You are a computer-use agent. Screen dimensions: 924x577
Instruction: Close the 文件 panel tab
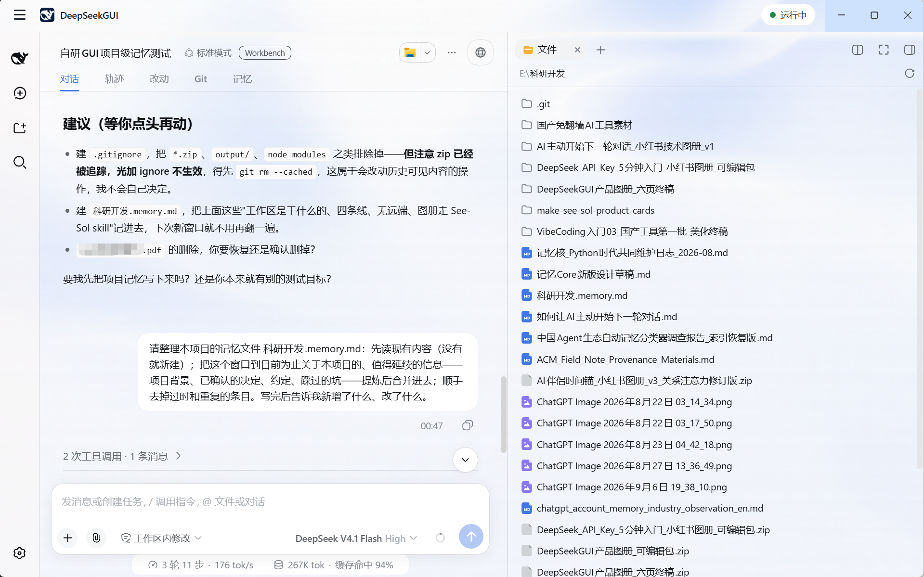[x=577, y=50]
